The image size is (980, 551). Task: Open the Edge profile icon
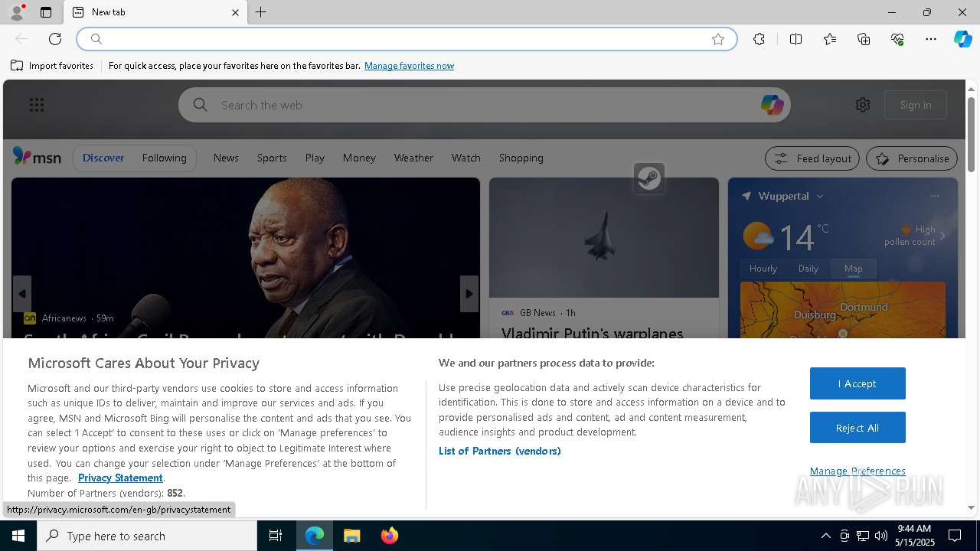(x=17, y=12)
